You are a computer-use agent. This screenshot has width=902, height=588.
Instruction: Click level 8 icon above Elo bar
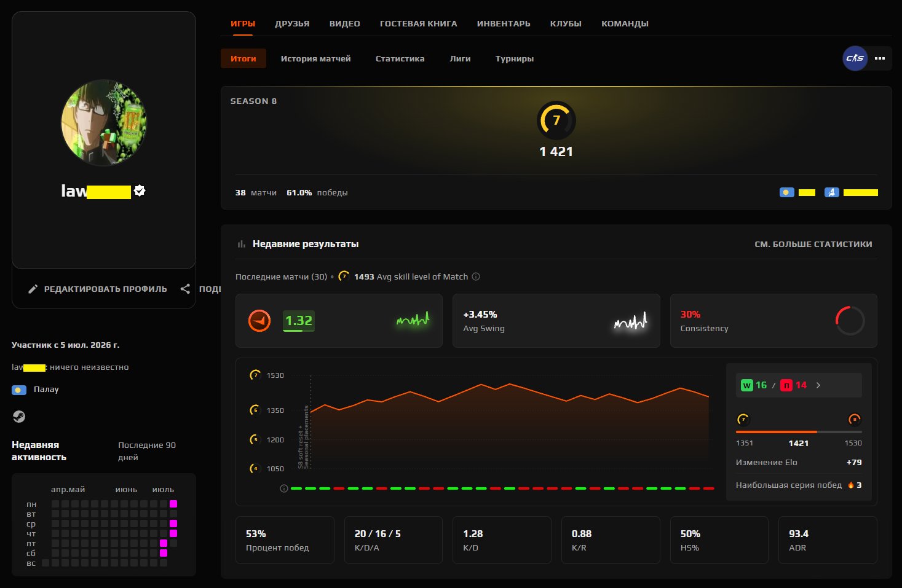pos(855,420)
